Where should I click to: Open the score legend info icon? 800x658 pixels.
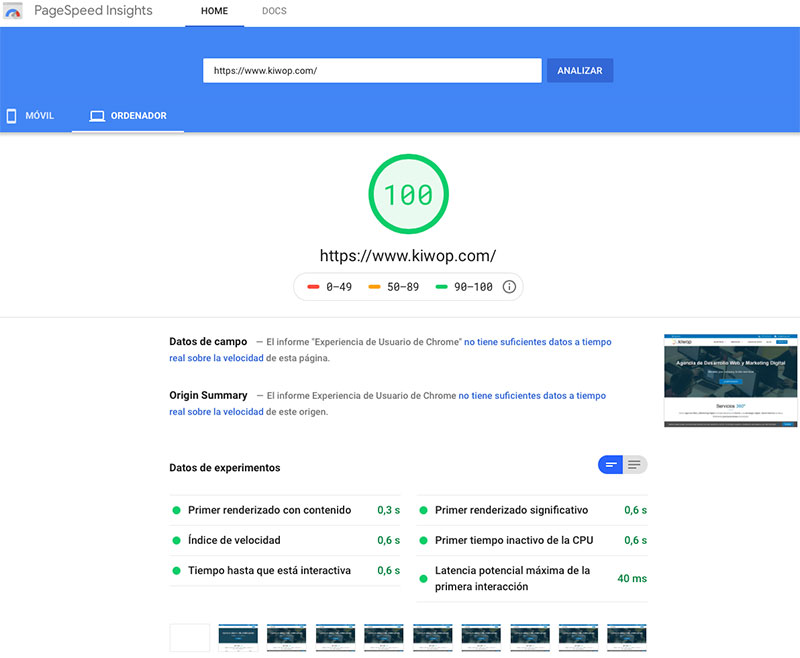(x=509, y=287)
